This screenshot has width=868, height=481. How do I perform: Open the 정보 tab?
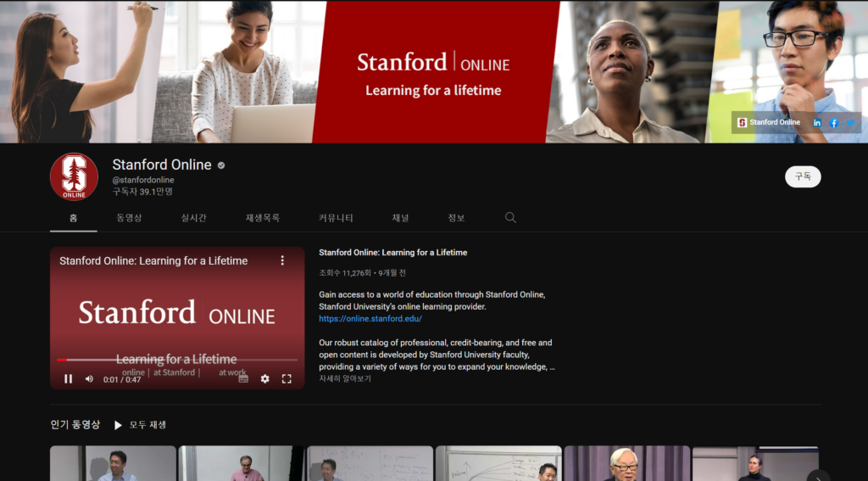point(456,218)
